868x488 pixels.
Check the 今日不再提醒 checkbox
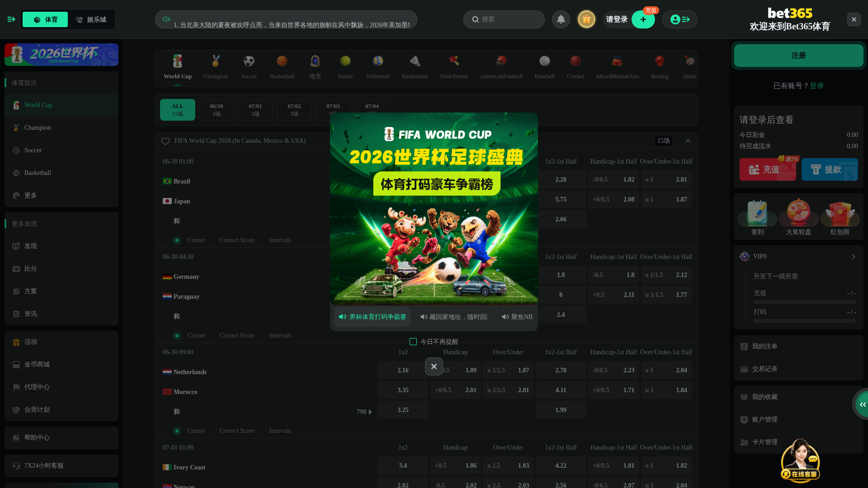tap(413, 342)
